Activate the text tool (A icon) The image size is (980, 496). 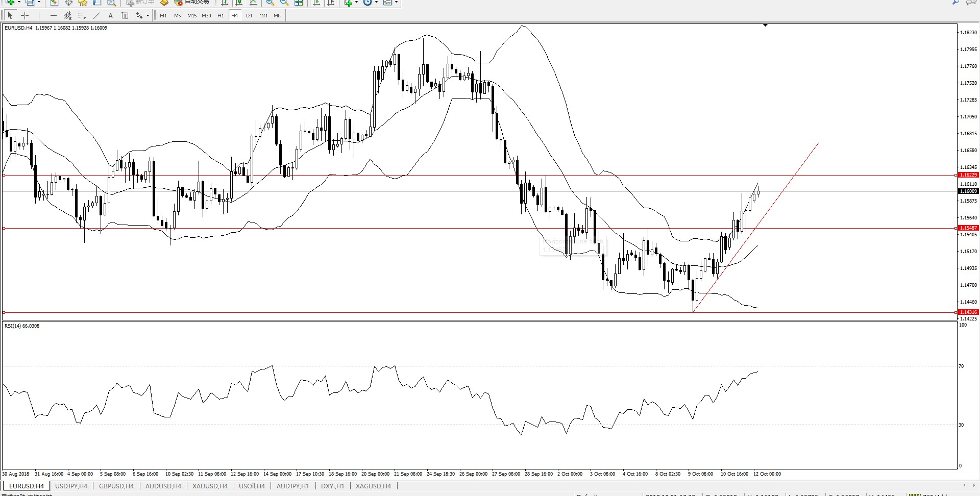(110, 15)
